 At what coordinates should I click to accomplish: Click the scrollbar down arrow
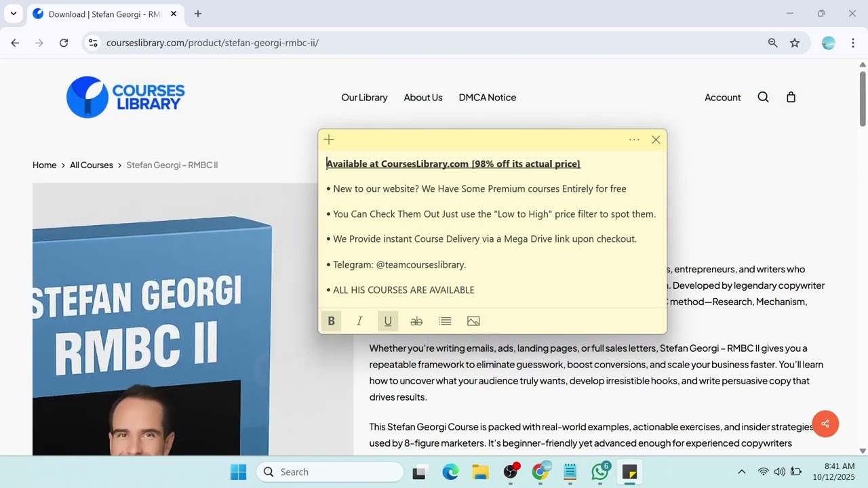[863, 451]
